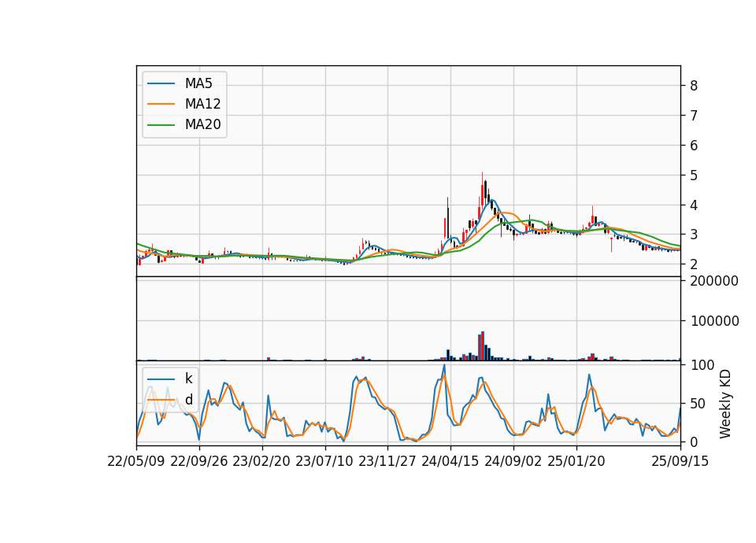Click the orange MA12 legend line swatch
756x543 pixels.
pos(161,104)
